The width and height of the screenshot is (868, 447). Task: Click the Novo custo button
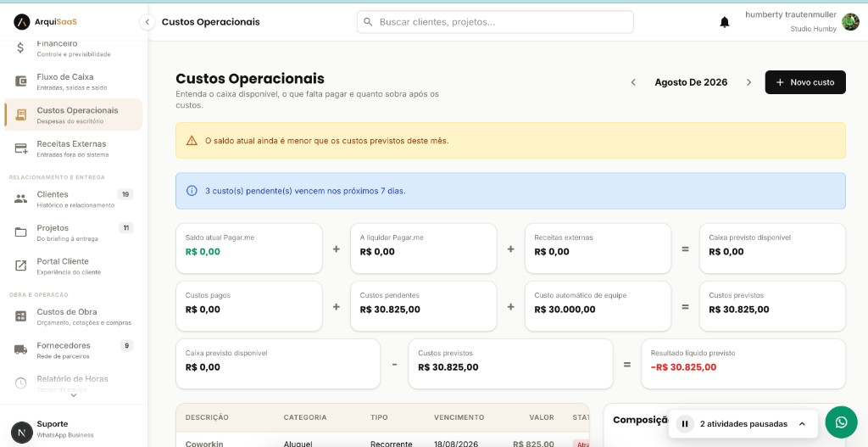point(805,82)
